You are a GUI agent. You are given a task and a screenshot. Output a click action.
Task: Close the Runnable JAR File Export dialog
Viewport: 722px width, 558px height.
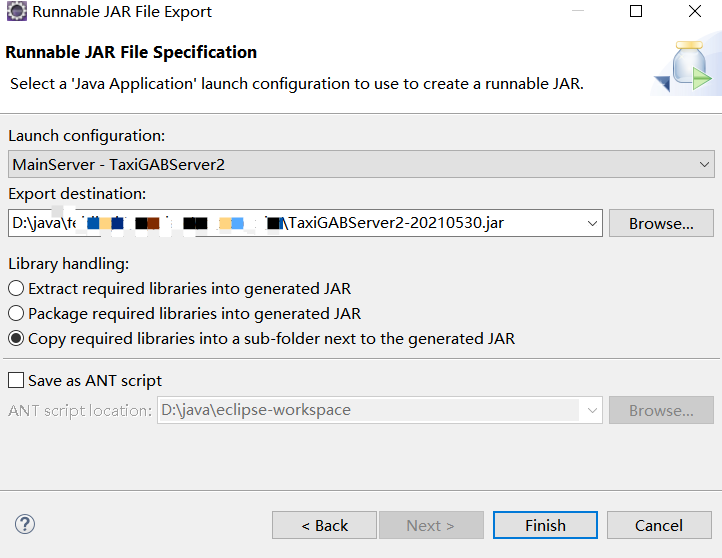pos(695,11)
